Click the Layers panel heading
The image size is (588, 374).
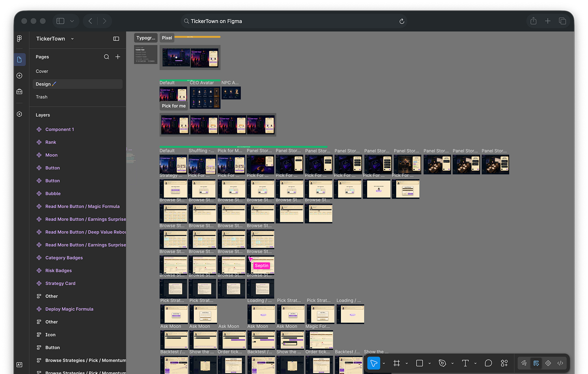[x=43, y=115]
